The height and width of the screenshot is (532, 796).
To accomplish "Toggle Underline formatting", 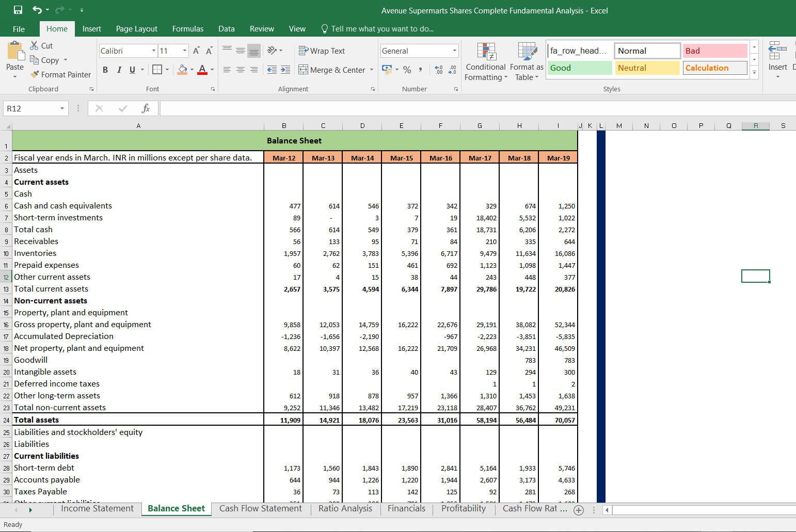I will click(x=133, y=70).
